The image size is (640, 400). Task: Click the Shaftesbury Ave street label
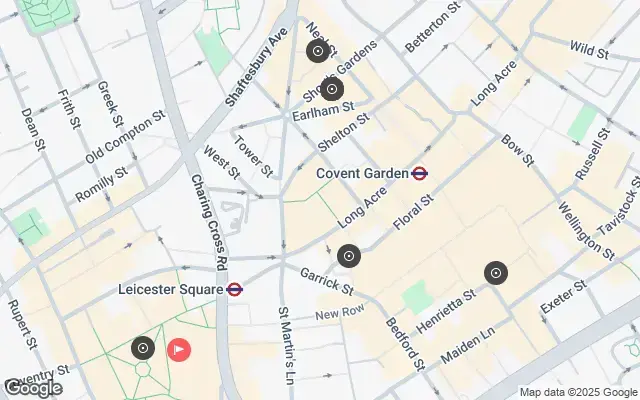(x=256, y=67)
